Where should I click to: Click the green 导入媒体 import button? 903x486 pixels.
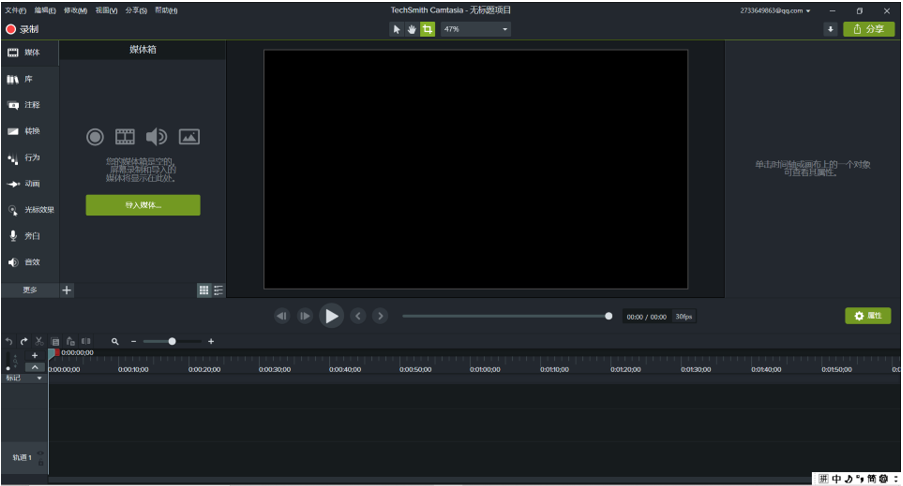pyautogui.click(x=143, y=205)
